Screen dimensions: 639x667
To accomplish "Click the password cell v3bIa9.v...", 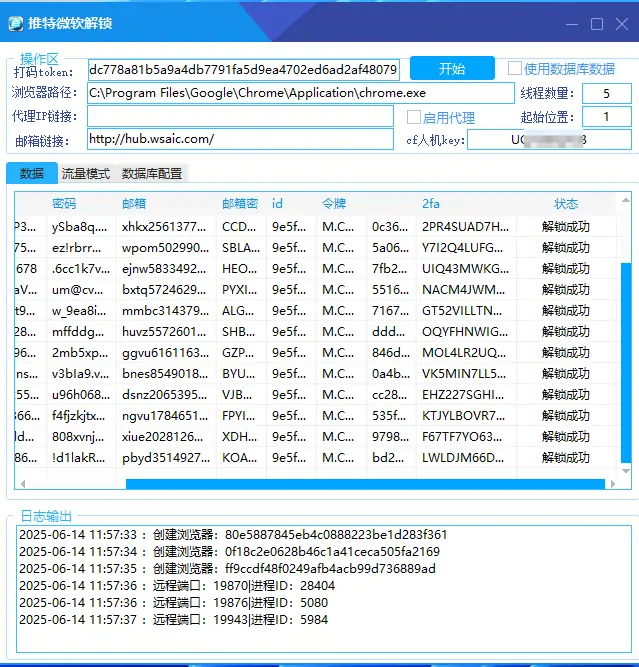I will point(81,374).
